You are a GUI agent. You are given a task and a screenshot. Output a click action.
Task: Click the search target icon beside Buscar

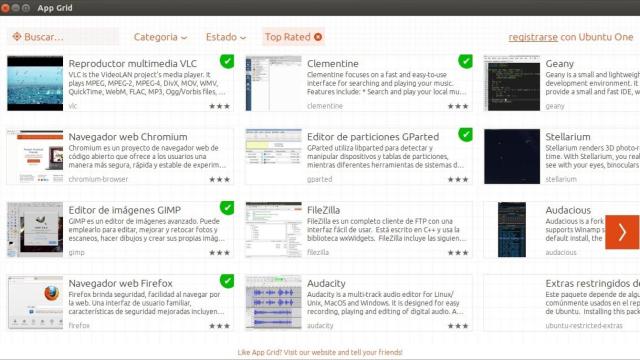(x=16, y=37)
